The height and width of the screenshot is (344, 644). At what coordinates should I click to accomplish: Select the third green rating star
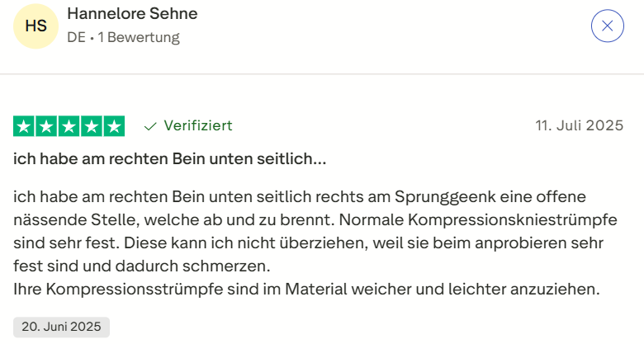[x=69, y=126]
